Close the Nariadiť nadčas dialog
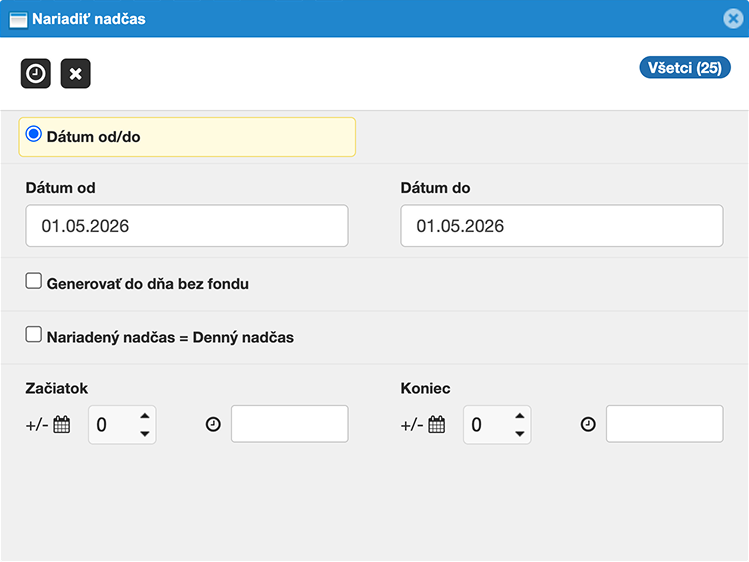The height and width of the screenshot is (562, 749). click(x=733, y=19)
